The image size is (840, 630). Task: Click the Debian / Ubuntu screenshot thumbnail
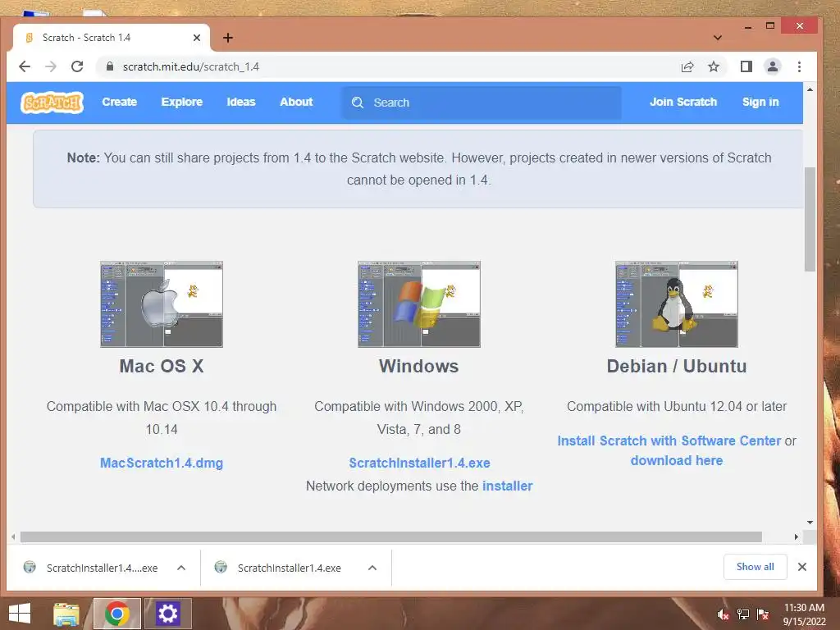click(677, 304)
